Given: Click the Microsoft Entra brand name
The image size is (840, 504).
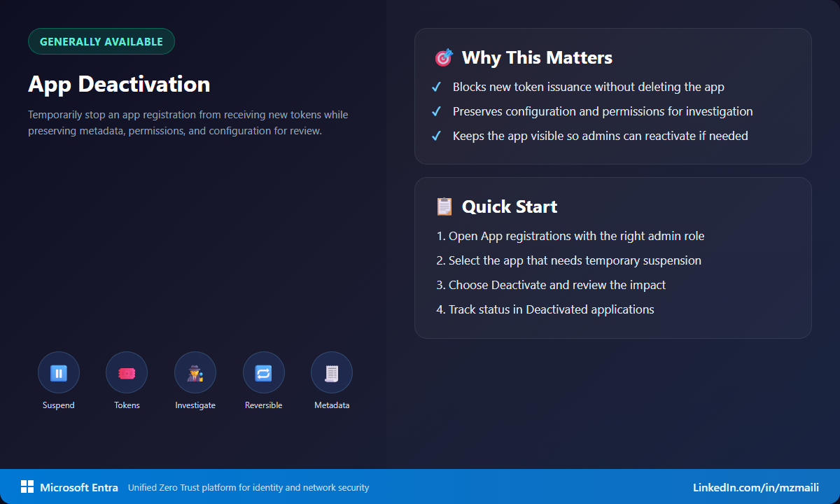Looking at the screenshot, I should click(79, 487).
